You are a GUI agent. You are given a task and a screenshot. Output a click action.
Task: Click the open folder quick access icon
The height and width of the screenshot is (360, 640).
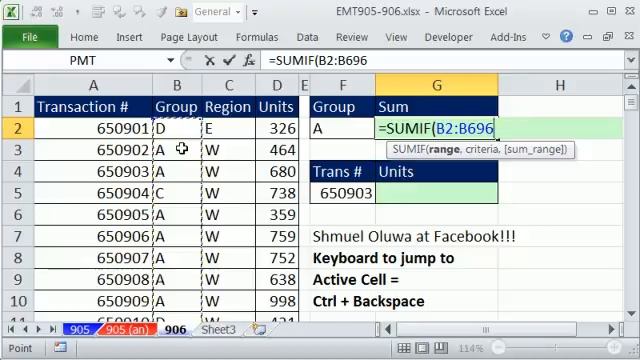[x=181, y=12]
